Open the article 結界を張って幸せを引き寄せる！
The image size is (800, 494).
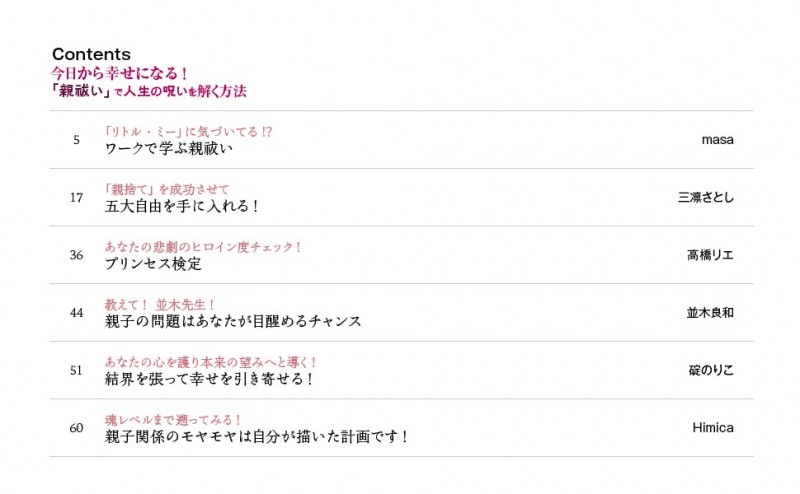[x=210, y=379]
